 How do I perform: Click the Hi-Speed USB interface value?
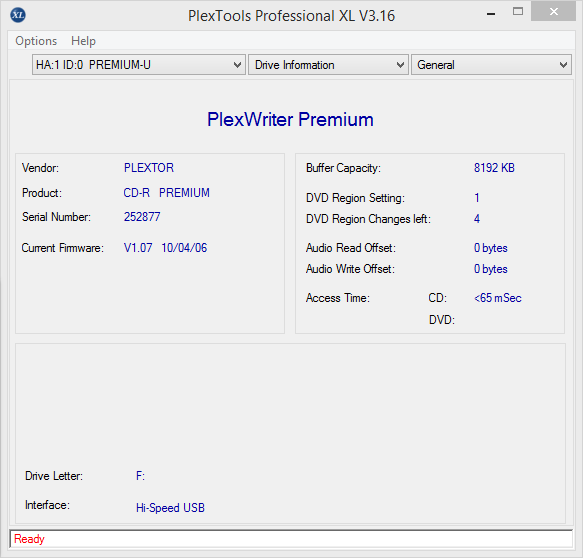(x=170, y=508)
